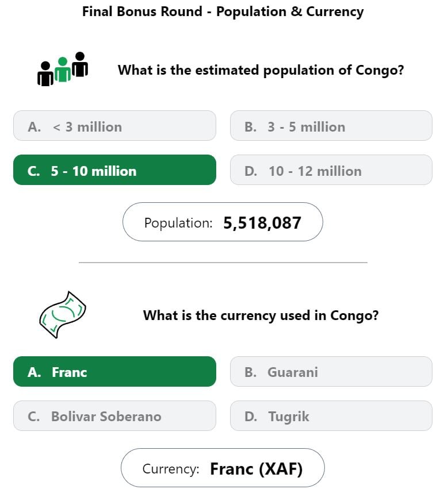This screenshot has height=493, width=448.
Task: Choose highlighted currency answer A. Franc
Action: point(114,372)
